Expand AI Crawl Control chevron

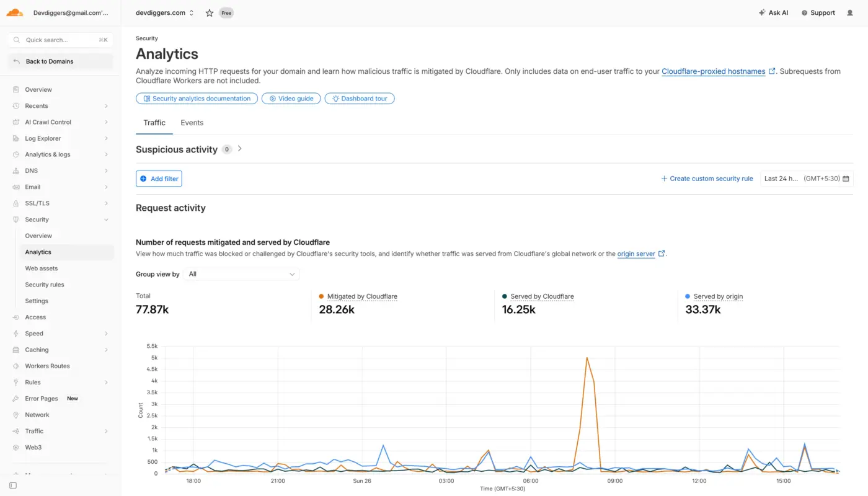pos(106,122)
